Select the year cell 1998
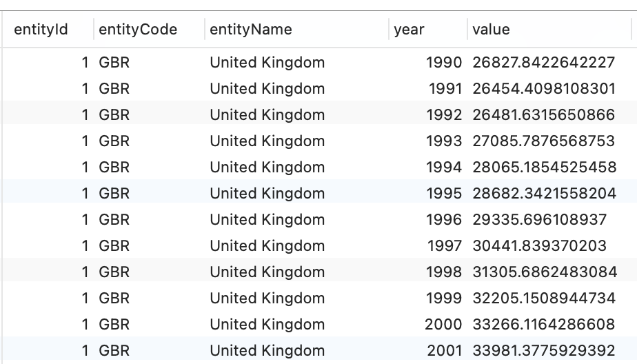Viewport: 637px width, 364px height. pos(444,272)
